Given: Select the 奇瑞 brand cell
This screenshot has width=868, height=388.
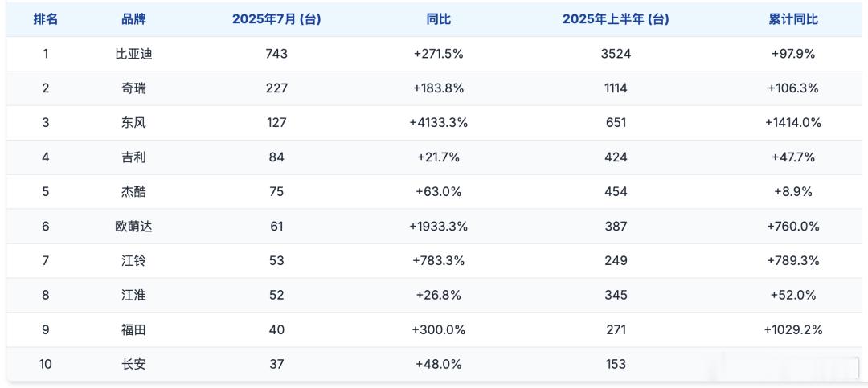Looking at the screenshot, I should click(133, 88).
